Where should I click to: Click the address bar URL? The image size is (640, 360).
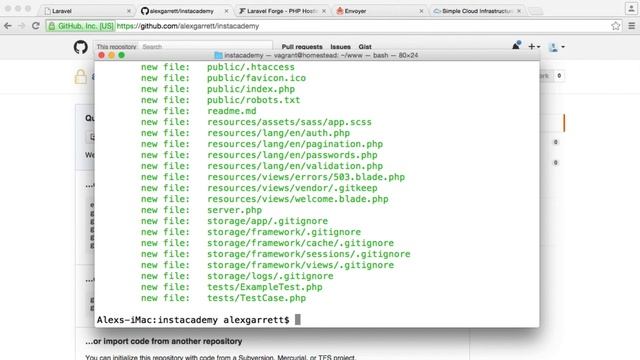coord(188,26)
